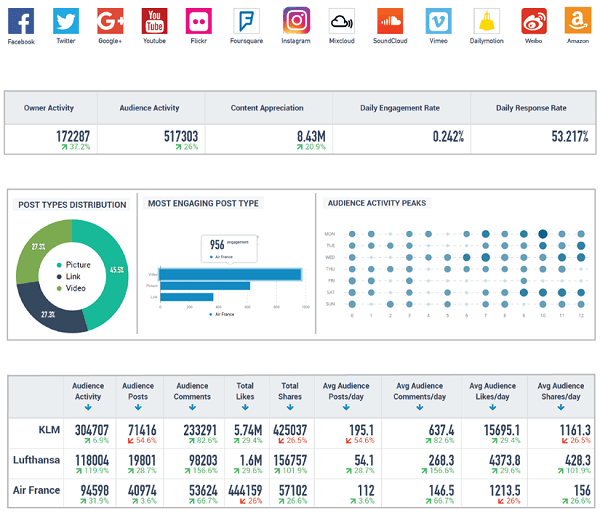The height and width of the screenshot is (515, 600).
Task: Open the Instagram camera icon
Action: pyautogui.click(x=297, y=21)
